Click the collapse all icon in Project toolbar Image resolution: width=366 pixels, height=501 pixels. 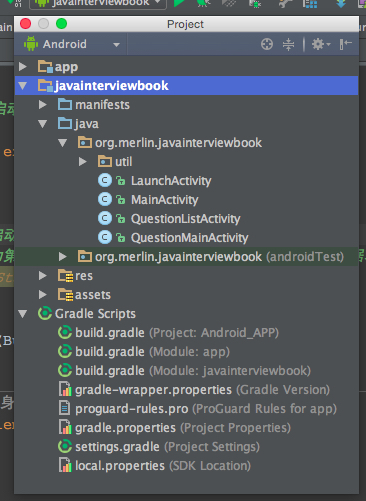coord(288,44)
